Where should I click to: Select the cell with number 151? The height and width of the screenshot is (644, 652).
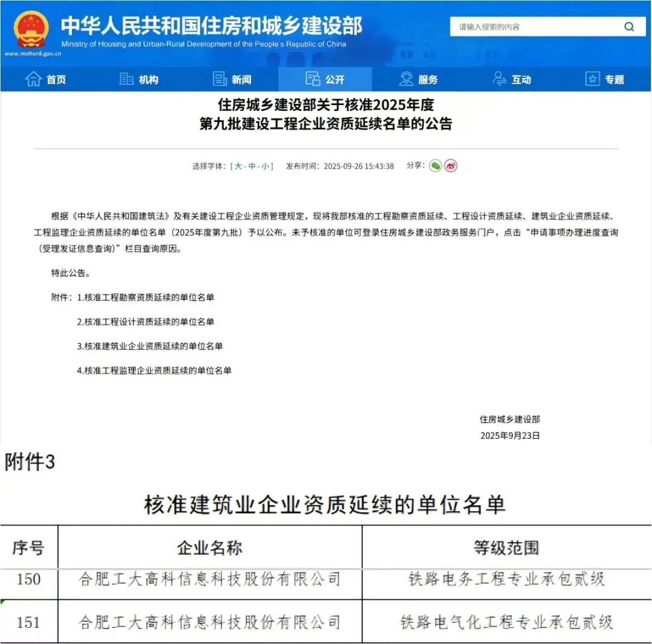pos(29,622)
